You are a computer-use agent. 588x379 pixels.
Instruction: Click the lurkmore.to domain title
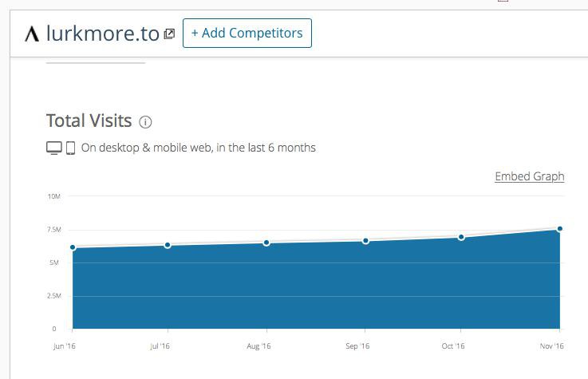pyautogui.click(x=103, y=34)
